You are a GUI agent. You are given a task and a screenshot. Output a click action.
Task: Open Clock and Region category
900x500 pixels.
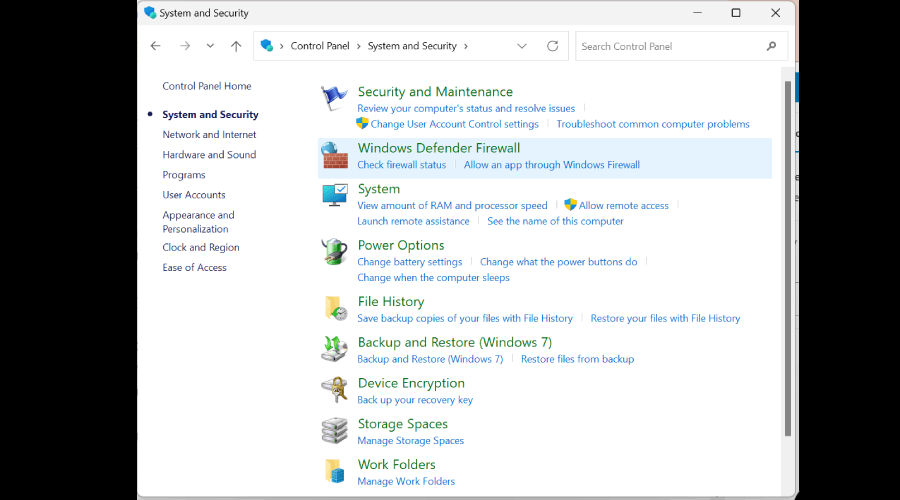coord(200,247)
